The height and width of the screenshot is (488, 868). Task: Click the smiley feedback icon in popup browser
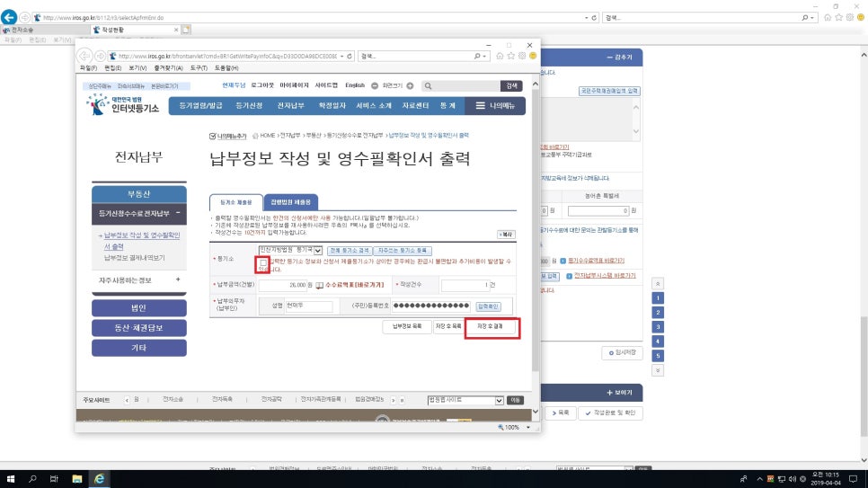tap(533, 56)
